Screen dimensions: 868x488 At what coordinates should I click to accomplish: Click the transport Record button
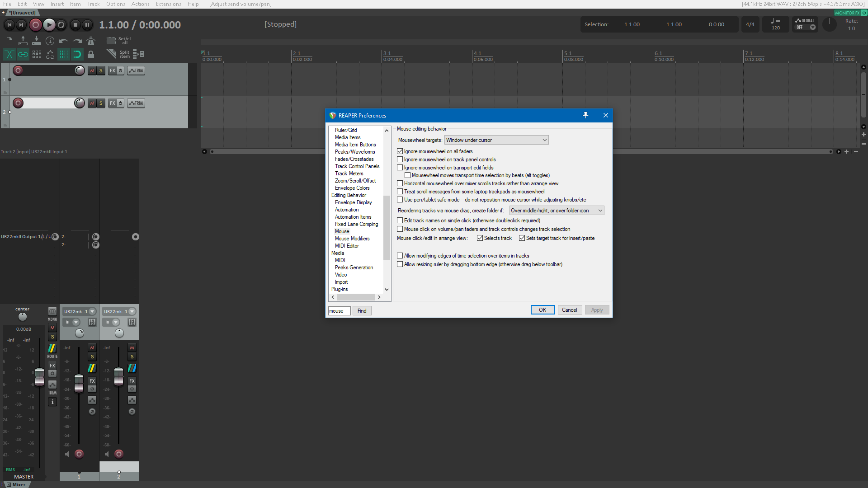pyautogui.click(x=35, y=25)
